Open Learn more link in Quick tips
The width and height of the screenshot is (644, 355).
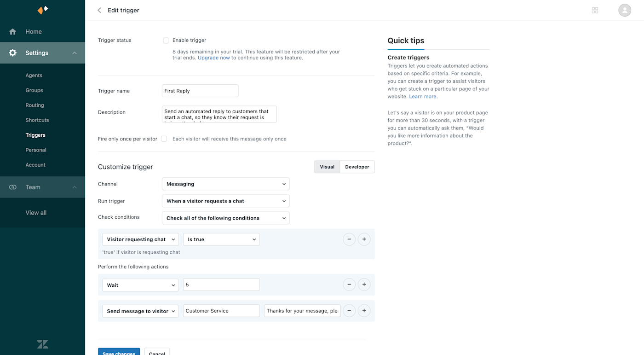click(423, 97)
